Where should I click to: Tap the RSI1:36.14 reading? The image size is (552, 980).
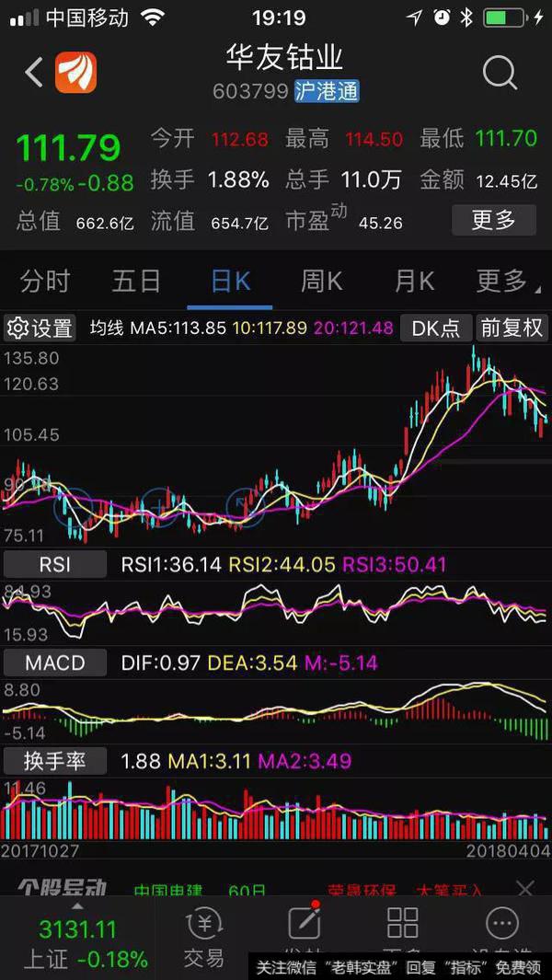point(171,565)
